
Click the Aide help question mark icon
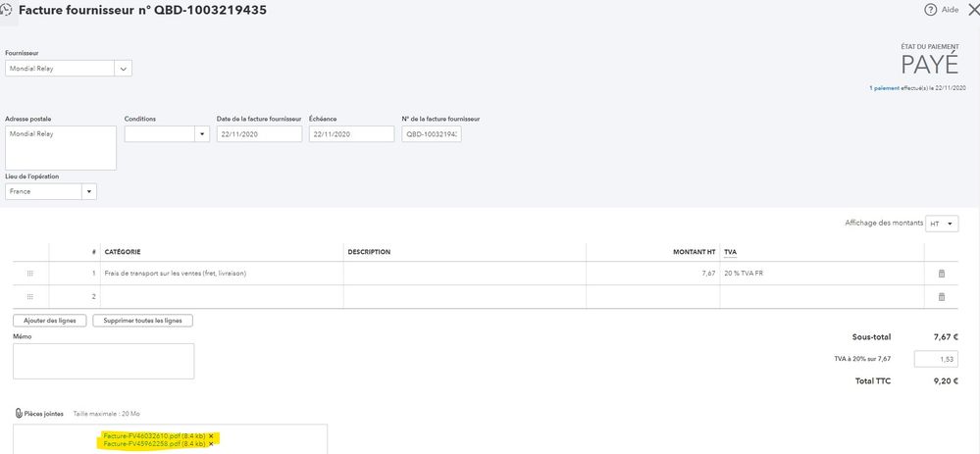point(931,10)
